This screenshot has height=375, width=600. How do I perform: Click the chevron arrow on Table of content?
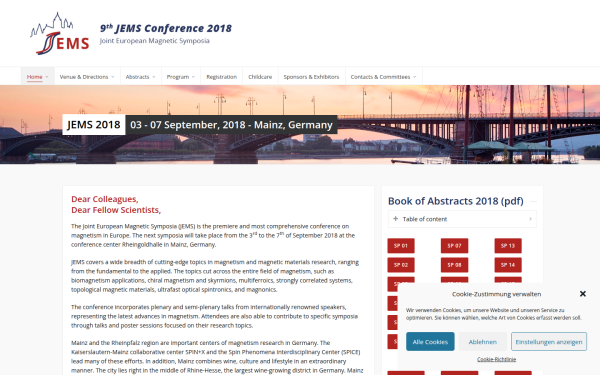[x=530, y=219]
